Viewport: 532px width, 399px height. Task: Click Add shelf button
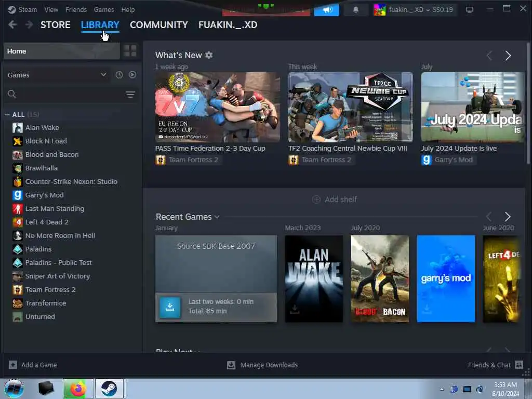click(x=334, y=199)
